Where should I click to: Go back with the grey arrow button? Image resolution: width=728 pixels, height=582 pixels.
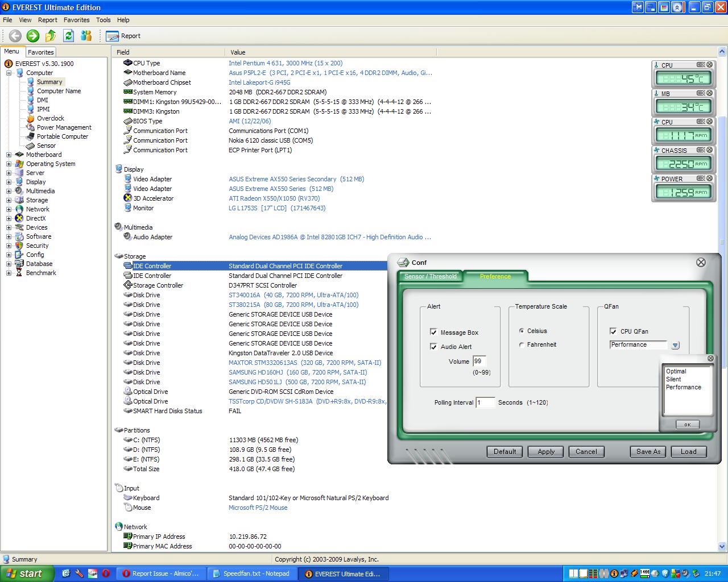15,36
